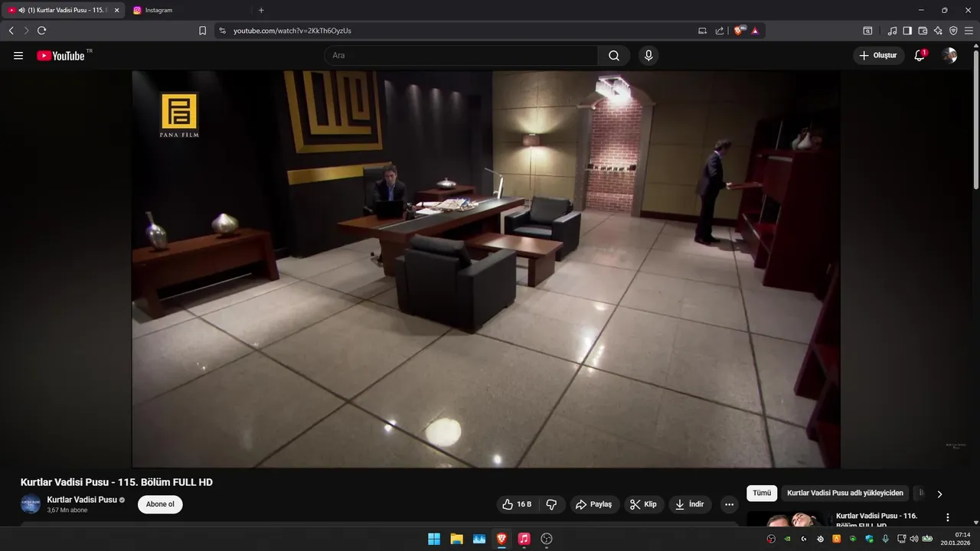980x551 pixels.
Task: Select the Kurtlar Vadisi Pusu - 115 tab
Action: (x=61, y=10)
